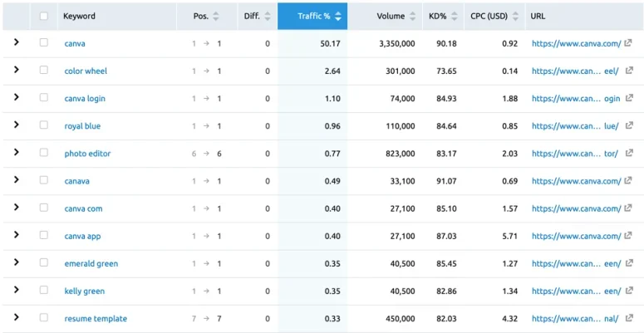Open external link icon for color wheel URL
The image size is (644, 333).
coord(629,71)
